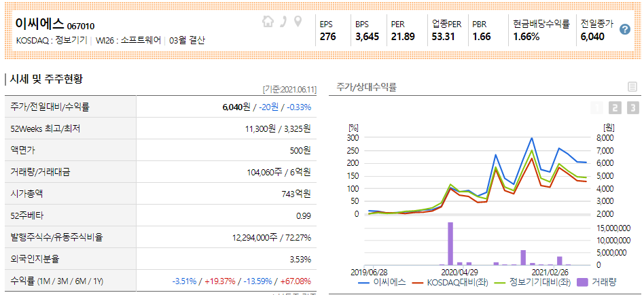This screenshot has width=644, height=295.
Task: Toggle the 이씨에스 blue legend line
Action: click(382, 282)
